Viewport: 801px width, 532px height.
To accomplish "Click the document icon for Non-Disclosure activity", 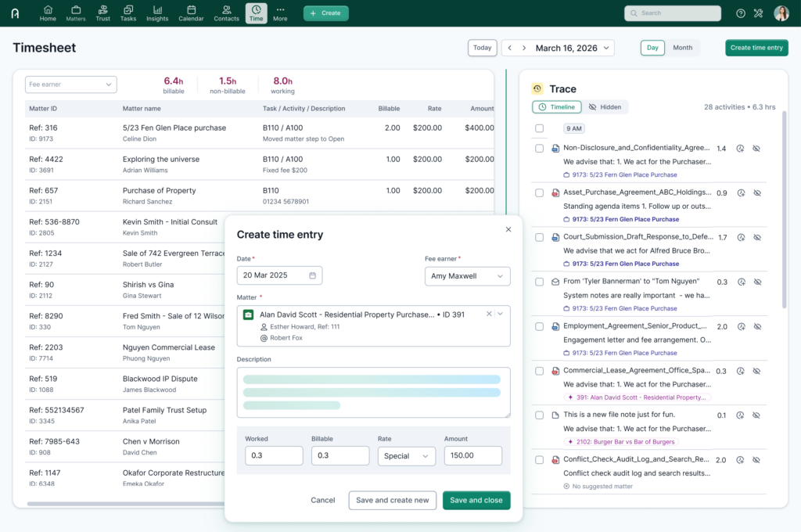I will tap(555, 149).
